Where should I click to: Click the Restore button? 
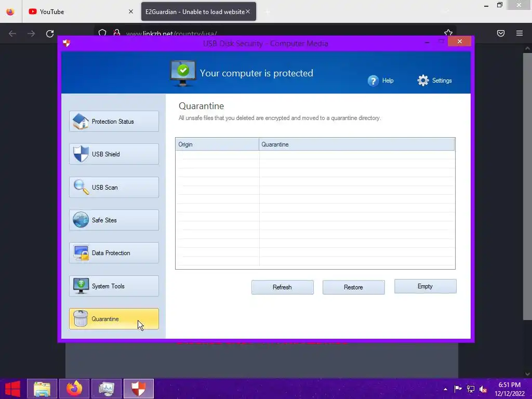tap(353, 287)
